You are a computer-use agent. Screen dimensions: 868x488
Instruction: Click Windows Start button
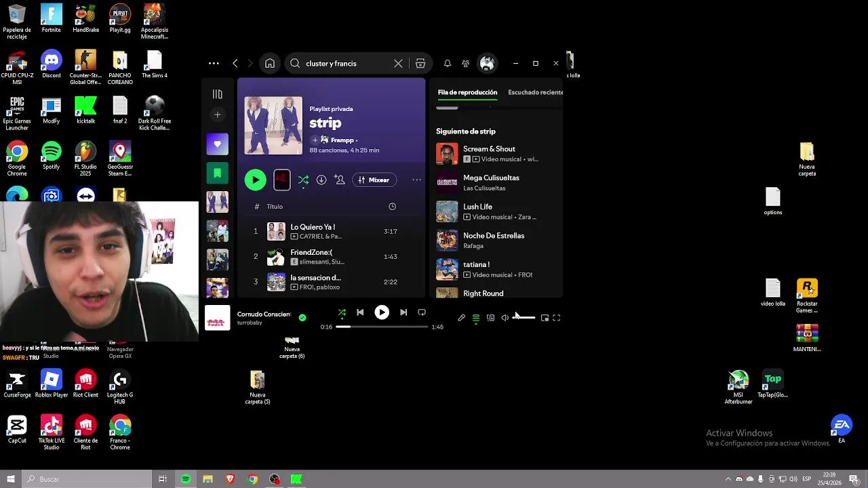tap(11, 479)
